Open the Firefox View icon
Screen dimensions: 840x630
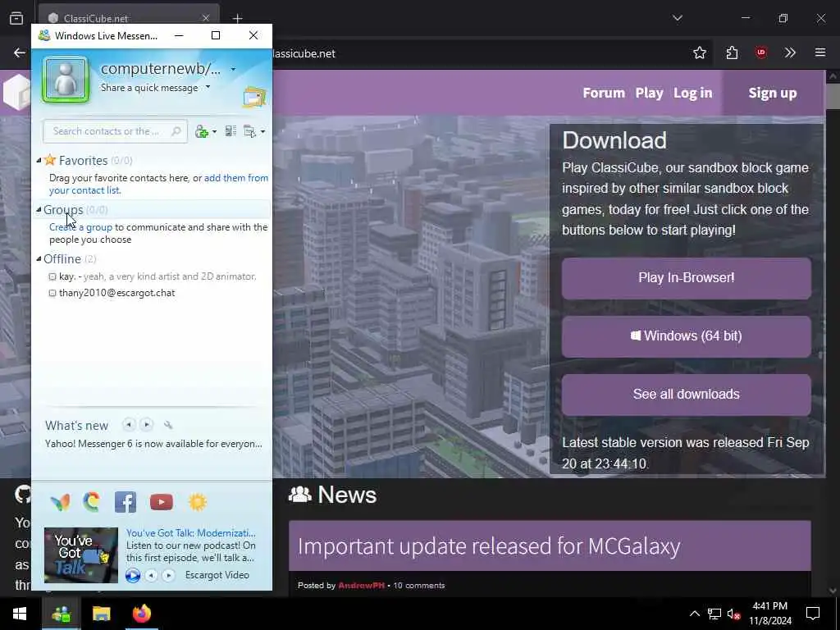point(16,18)
